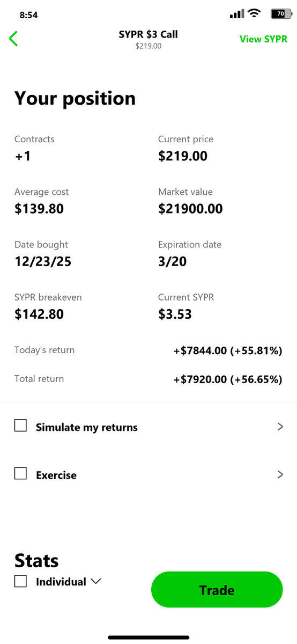Viewport: 297px width, 644px height.
Task: Tap the cellular signal bars icon
Action: (x=237, y=14)
